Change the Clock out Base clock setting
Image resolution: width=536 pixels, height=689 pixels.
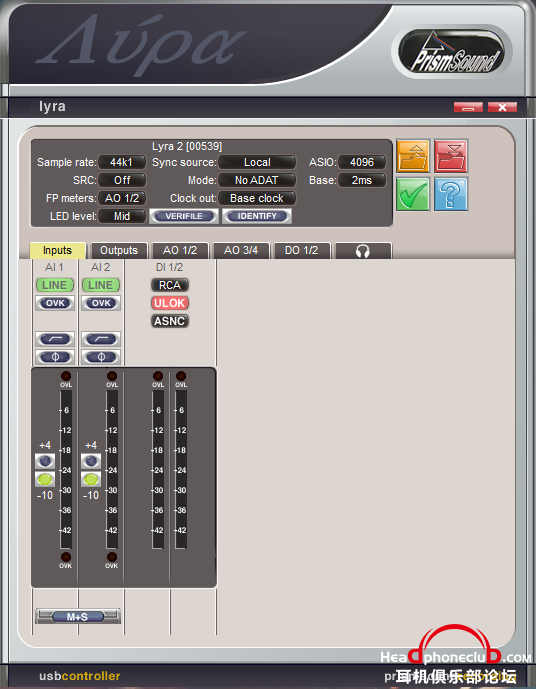point(257,198)
